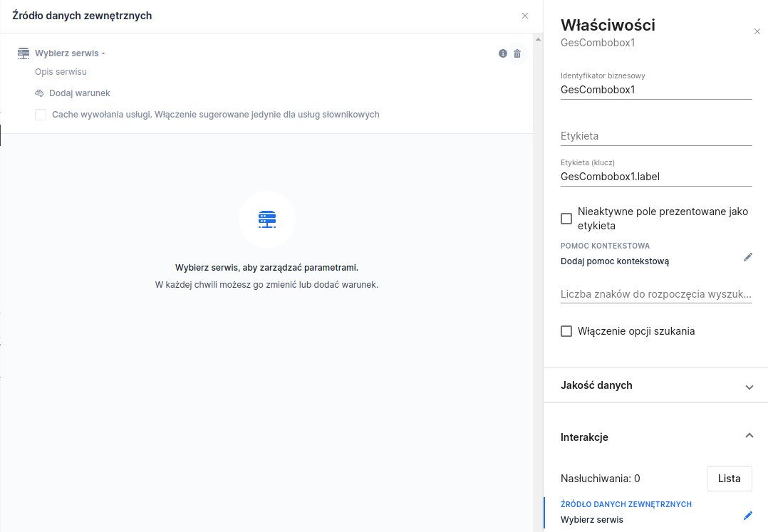This screenshot has height=532, width=768.
Task: Close the Właściwości properties panel
Action: click(x=757, y=31)
